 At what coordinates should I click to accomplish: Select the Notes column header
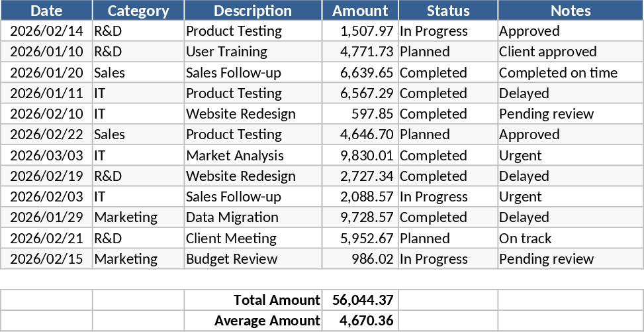(x=570, y=11)
